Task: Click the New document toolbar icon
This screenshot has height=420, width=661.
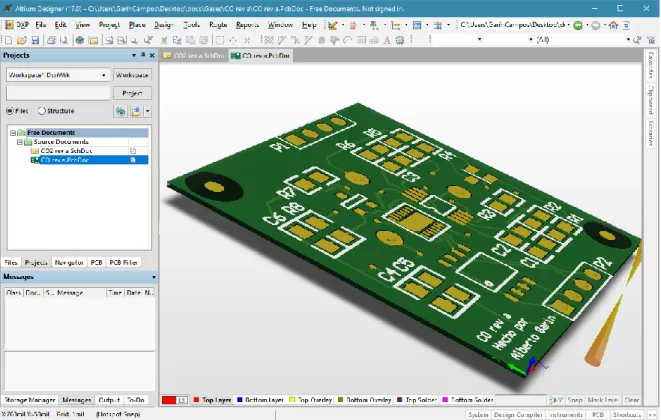Action: (8, 40)
